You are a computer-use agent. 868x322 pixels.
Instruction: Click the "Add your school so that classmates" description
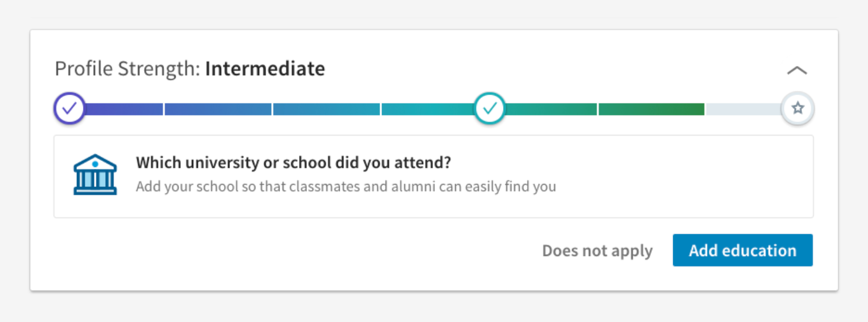[x=346, y=186]
